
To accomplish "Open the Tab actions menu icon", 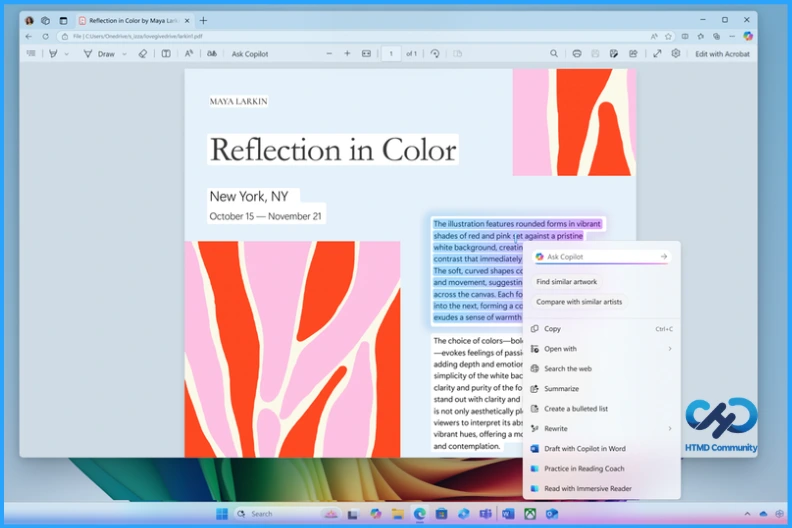I will coord(63,21).
